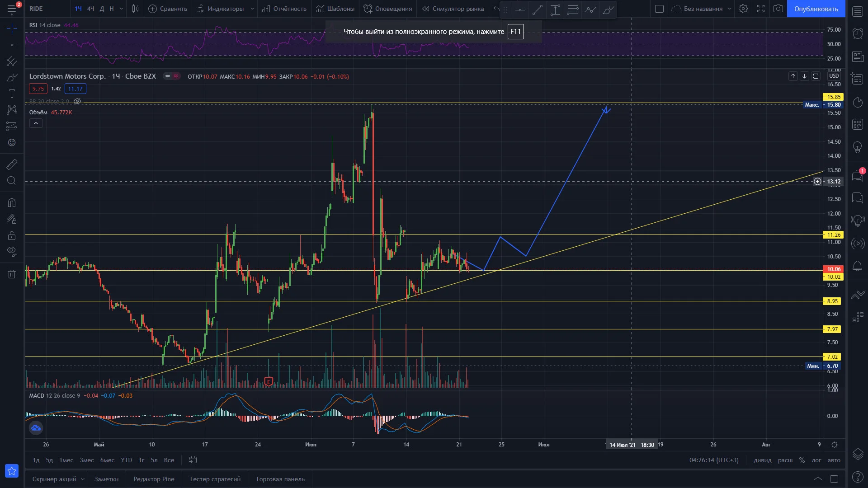Open the layout name dropdown arrow
The width and height of the screenshot is (868, 488).
[729, 9]
